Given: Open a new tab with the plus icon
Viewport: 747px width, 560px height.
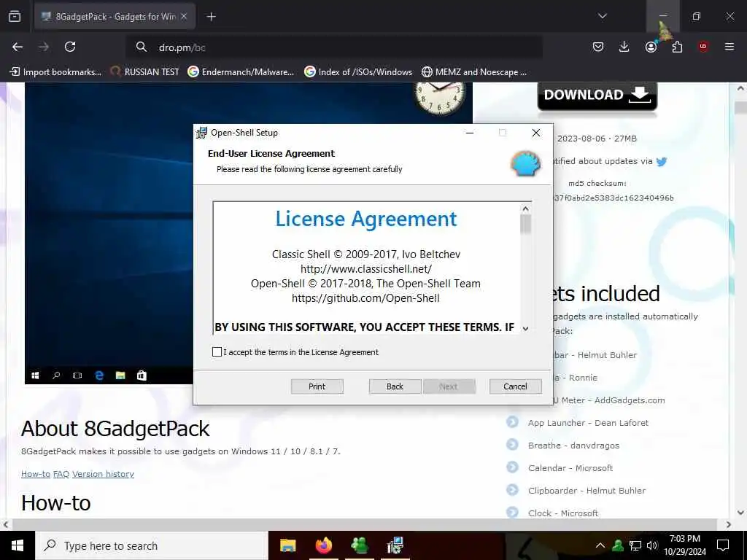Looking at the screenshot, I should [x=211, y=17].
